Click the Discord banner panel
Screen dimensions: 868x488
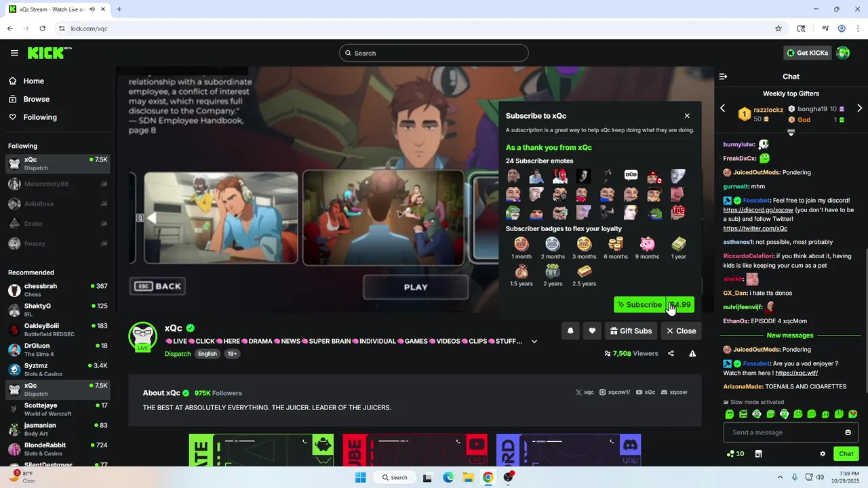tap(568, 450)
